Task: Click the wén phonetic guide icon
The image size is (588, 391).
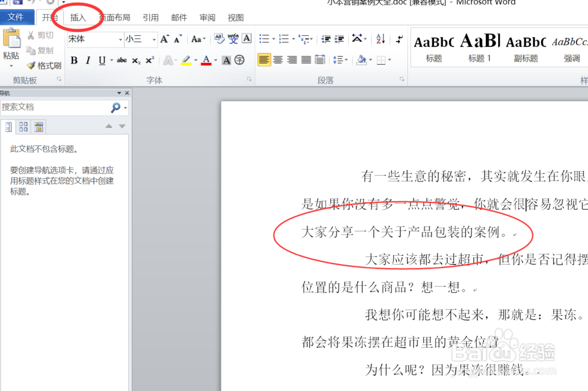Action: [x=233, y=38]
